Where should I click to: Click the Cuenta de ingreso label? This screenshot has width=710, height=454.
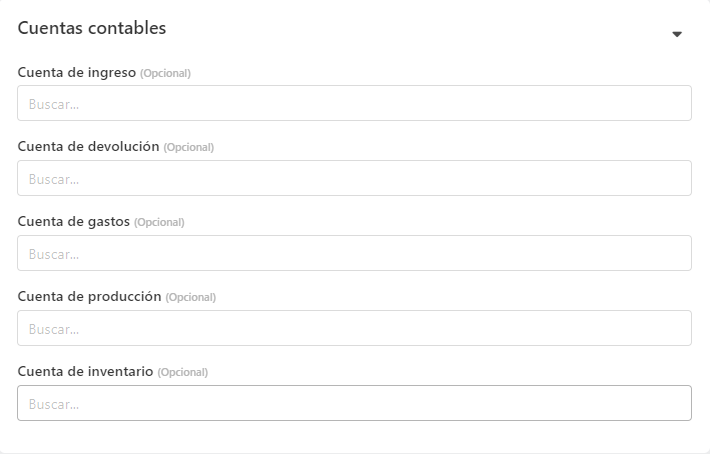tap(77, 72)
